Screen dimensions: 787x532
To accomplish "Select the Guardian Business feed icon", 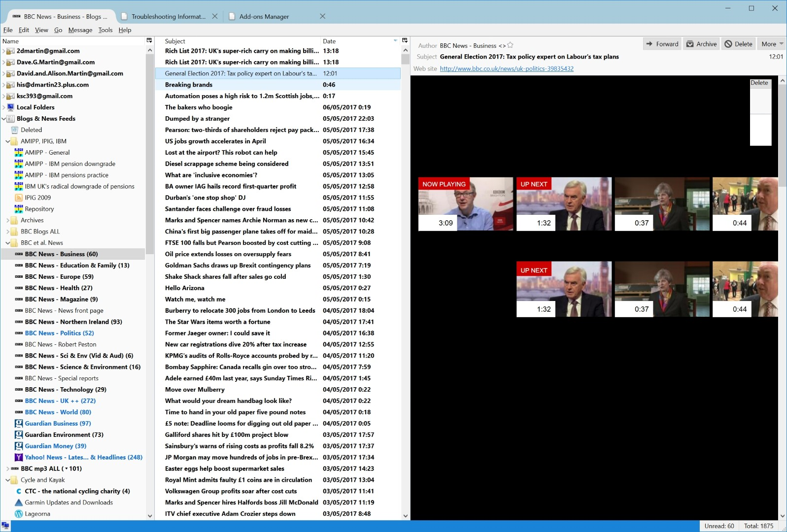I will pyautogui.click(x=19, y=423).
